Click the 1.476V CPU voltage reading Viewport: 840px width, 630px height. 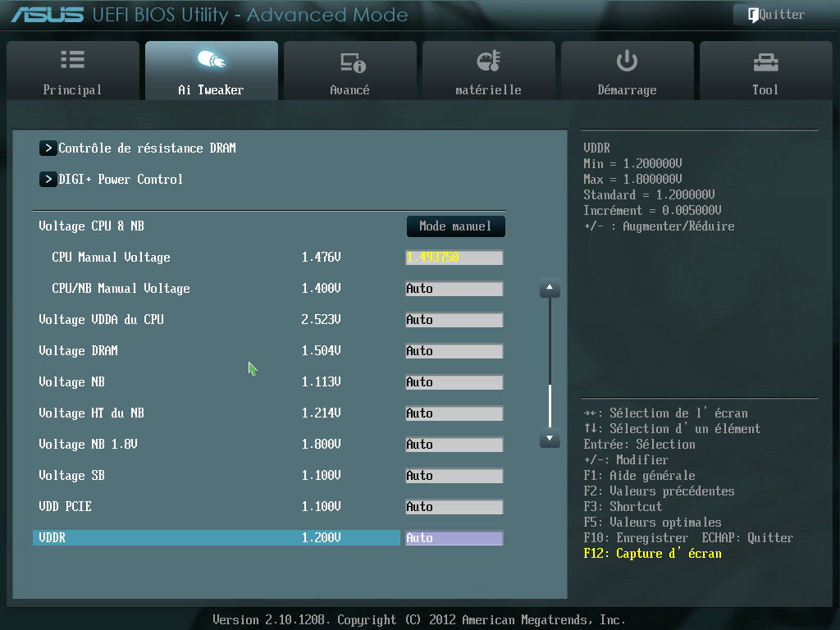click(x=321, y=257)
